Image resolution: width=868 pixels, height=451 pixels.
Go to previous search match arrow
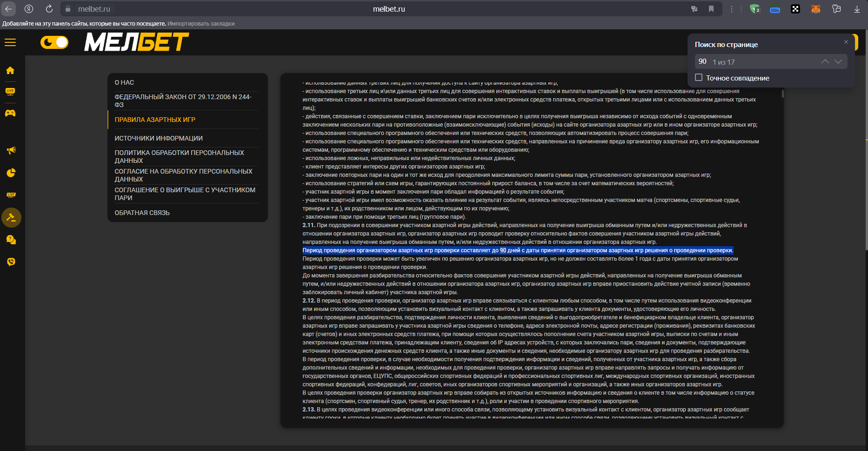tap(825, 61)
